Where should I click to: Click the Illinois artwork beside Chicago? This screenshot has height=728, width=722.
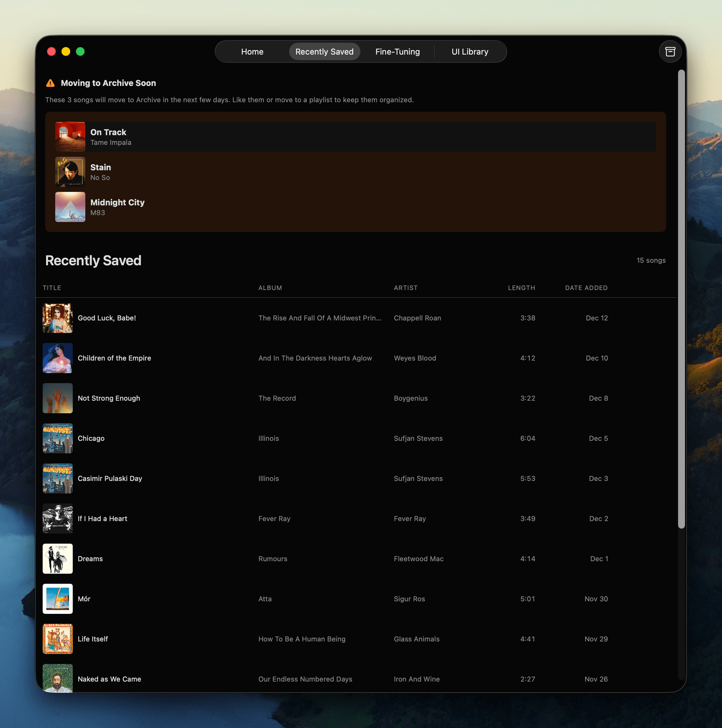pyautogui.click(x=57, y=438)
